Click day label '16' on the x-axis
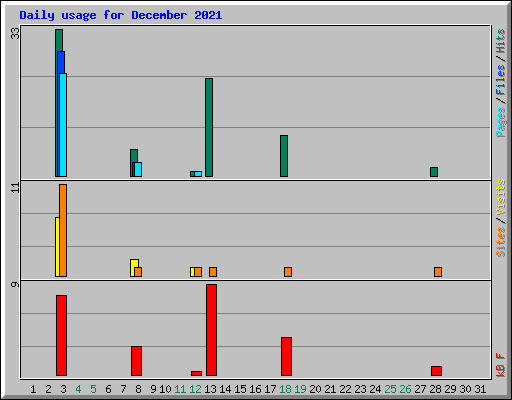 (255, 389)
